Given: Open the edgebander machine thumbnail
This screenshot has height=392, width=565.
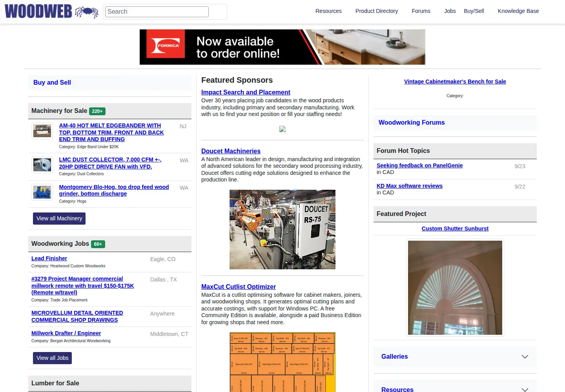Looking at the screenshot, I should point(42,131).
